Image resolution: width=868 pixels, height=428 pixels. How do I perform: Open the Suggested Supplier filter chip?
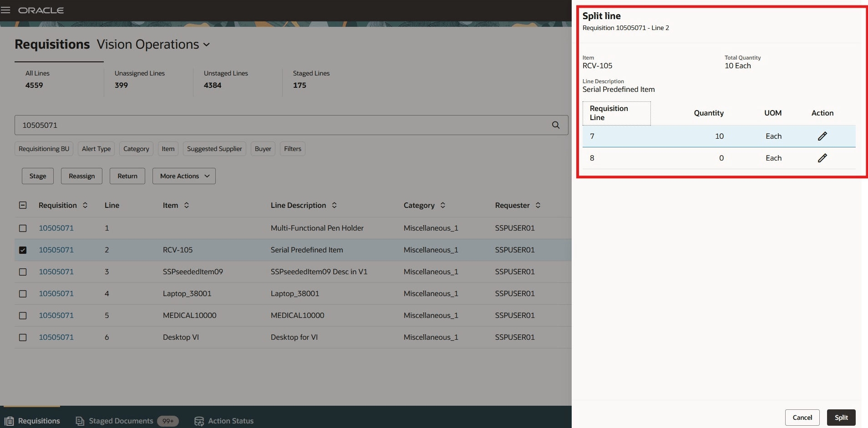pyautogui.click(x=214, y=149)
